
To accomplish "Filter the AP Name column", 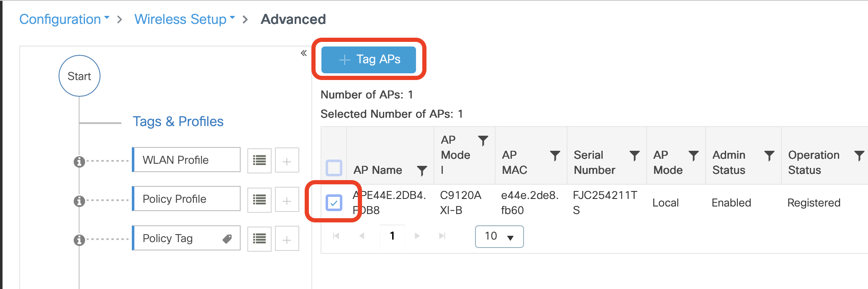I will 422,170.
